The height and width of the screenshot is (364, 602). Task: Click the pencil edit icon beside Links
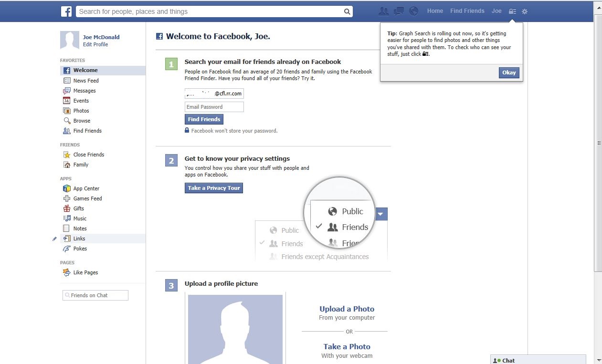(x=54, y=239)
